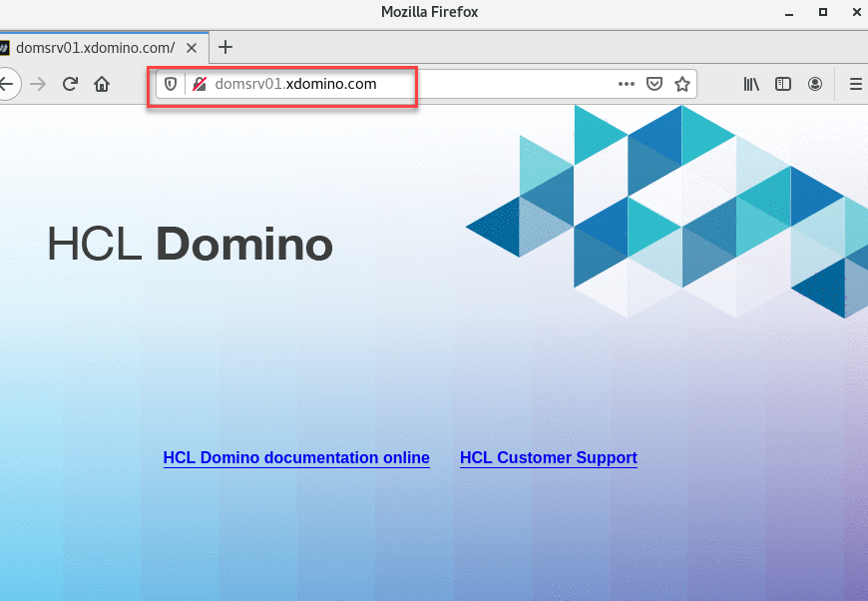Screen dimensions: 868x601
Task: Open the Firefox home page
Action: [x=102, y=84]
